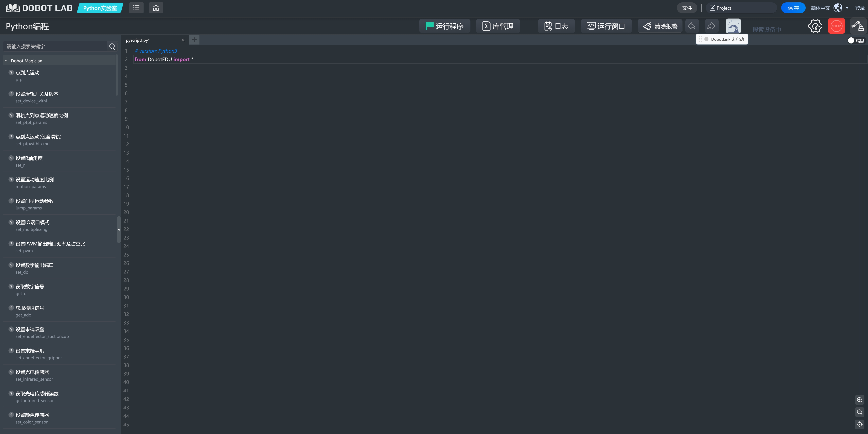Click the 搜索设备中 device status text
868x434 pixels.
[x=767, y=30]
